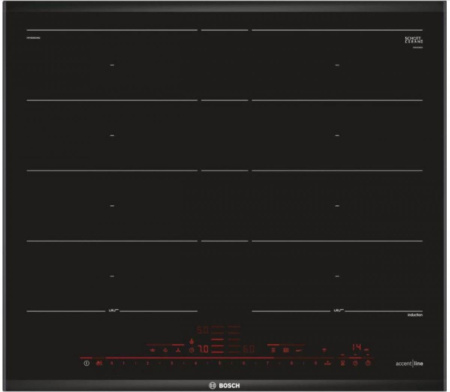Set power level 5 on slider
The height and width of the screenshot is (392, 450).
click(219, 363)
